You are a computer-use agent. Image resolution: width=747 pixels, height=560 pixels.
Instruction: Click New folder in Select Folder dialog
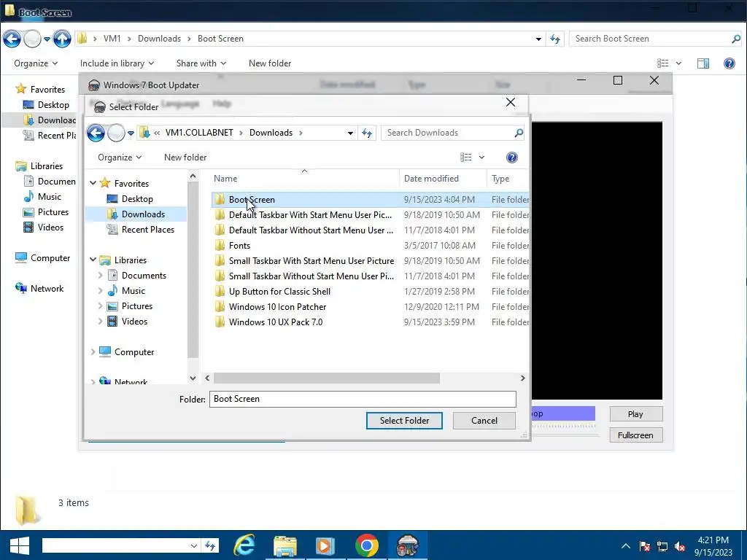[185, 157]
